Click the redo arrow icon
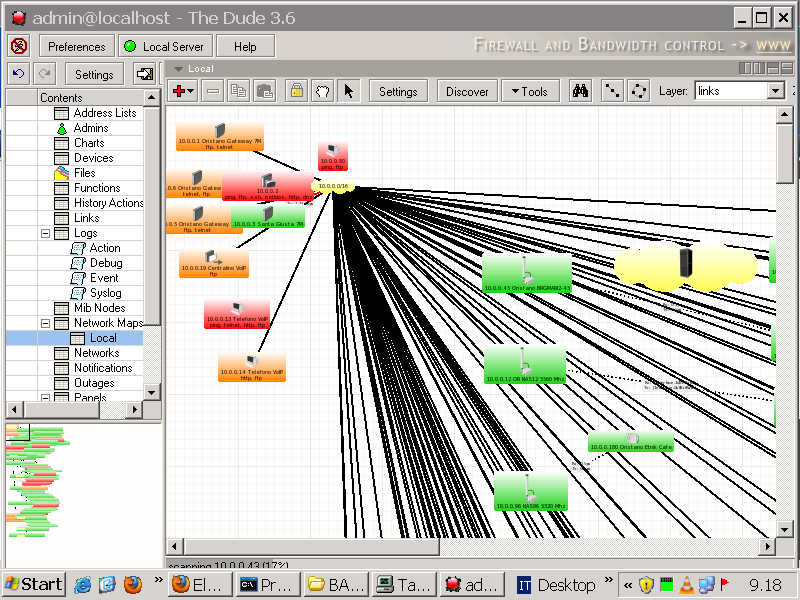Screen dimensions: 800x600 (x=45, y=74)
